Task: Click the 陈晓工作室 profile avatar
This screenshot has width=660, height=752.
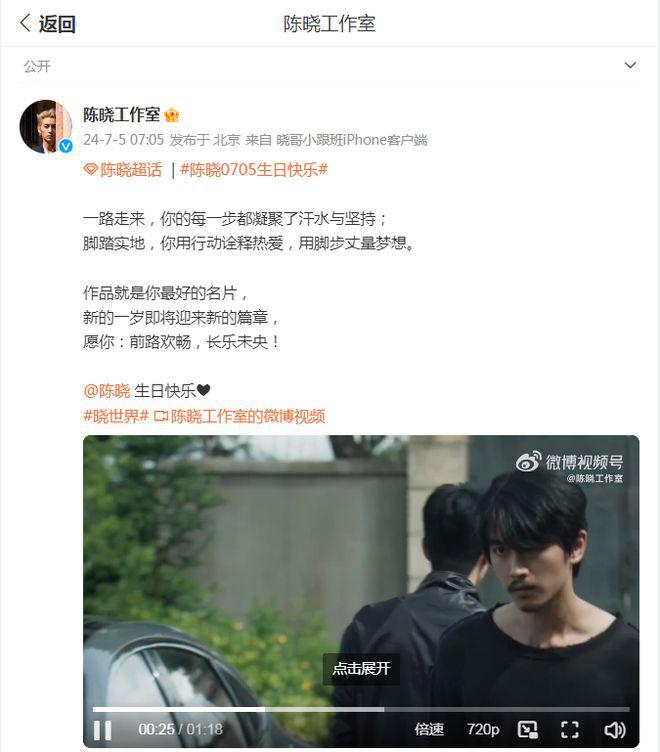Action: point(46,126)
